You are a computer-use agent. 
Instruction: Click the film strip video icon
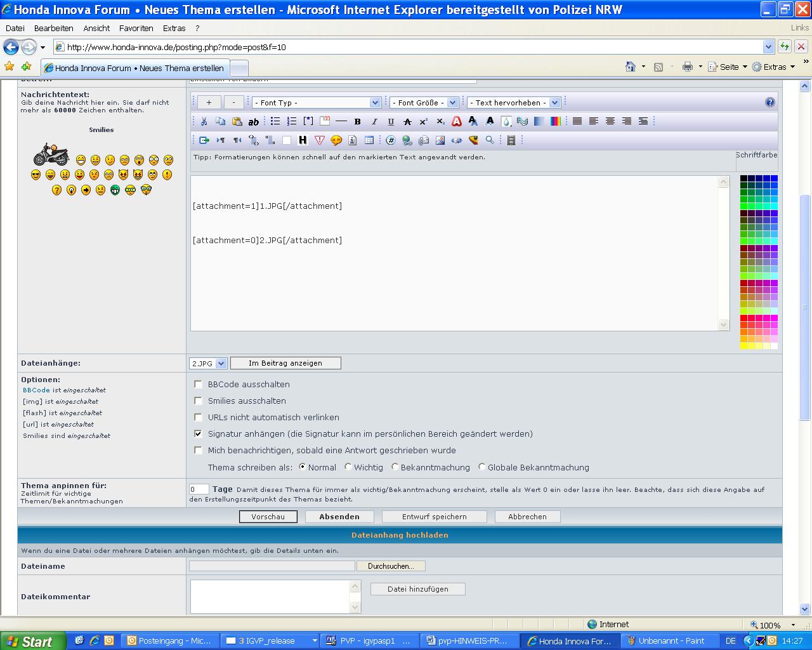point(511,140)
